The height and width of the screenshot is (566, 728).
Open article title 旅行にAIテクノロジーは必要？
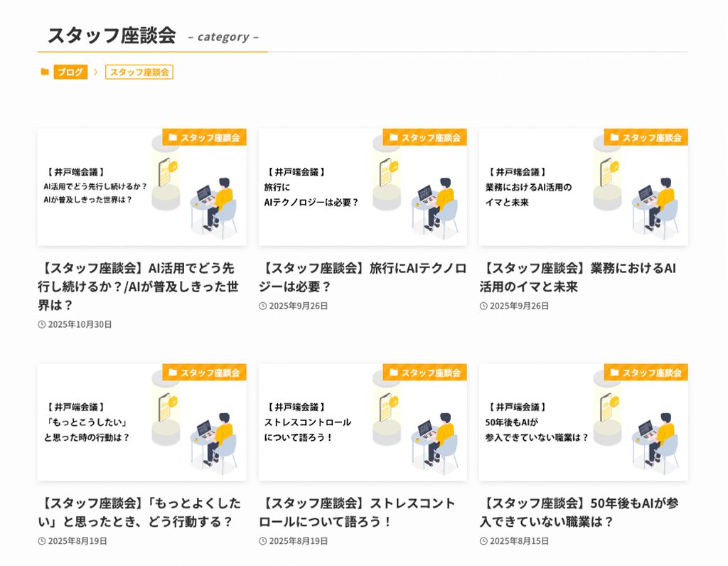click(363, 277)
